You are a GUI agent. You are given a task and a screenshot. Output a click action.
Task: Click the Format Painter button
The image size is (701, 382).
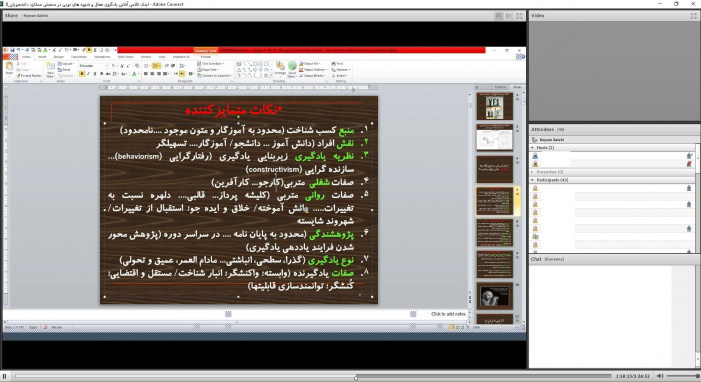coord(30,76)
